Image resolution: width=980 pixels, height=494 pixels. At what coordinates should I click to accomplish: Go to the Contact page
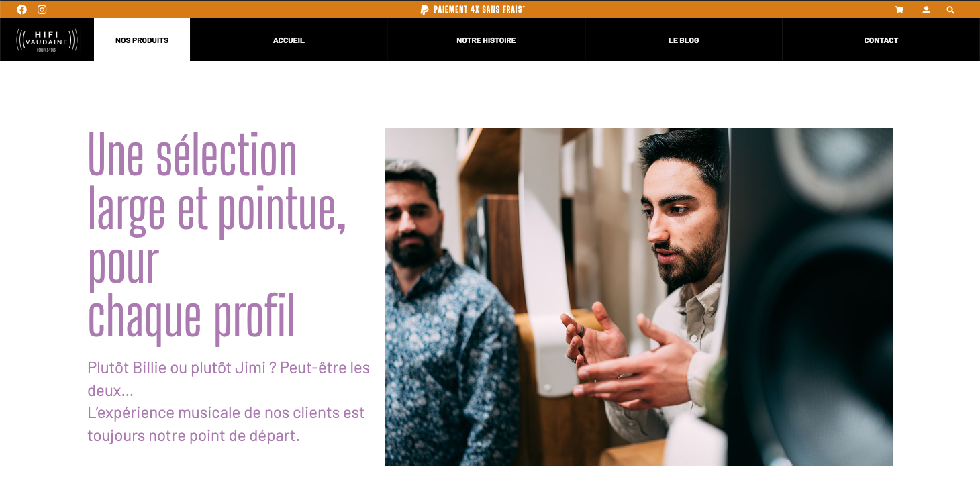[x=881, y=40]
